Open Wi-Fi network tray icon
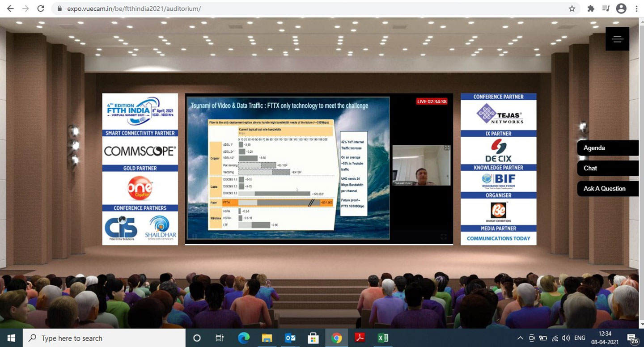 click(x=555, y=338)
